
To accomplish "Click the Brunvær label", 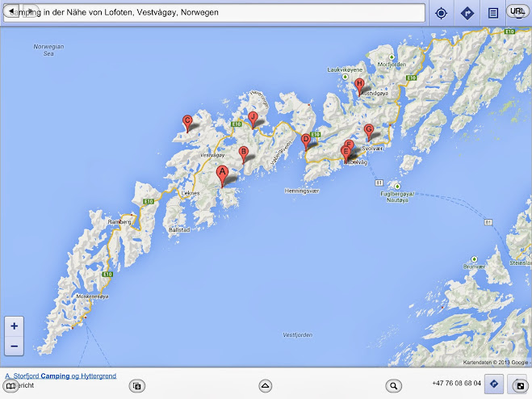I will click(474, 267).
